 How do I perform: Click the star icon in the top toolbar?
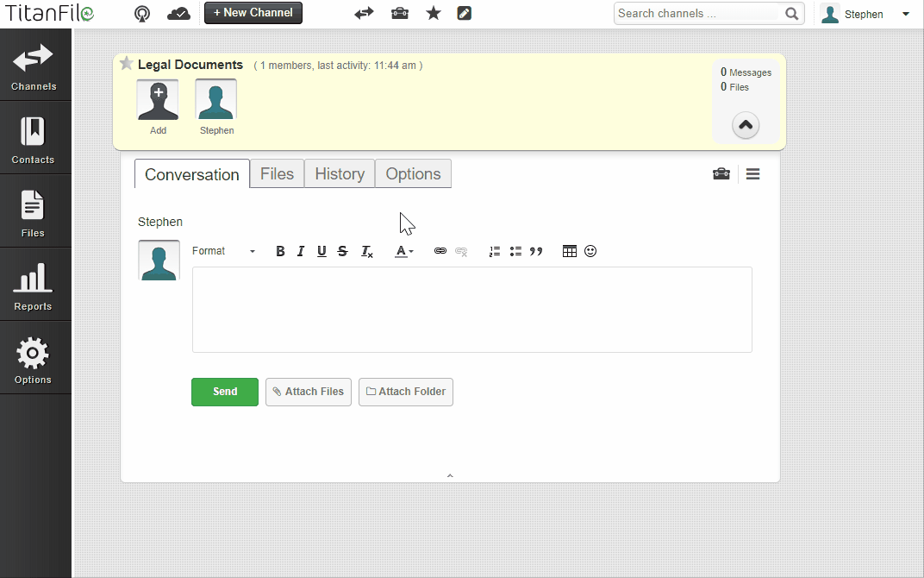433,13
